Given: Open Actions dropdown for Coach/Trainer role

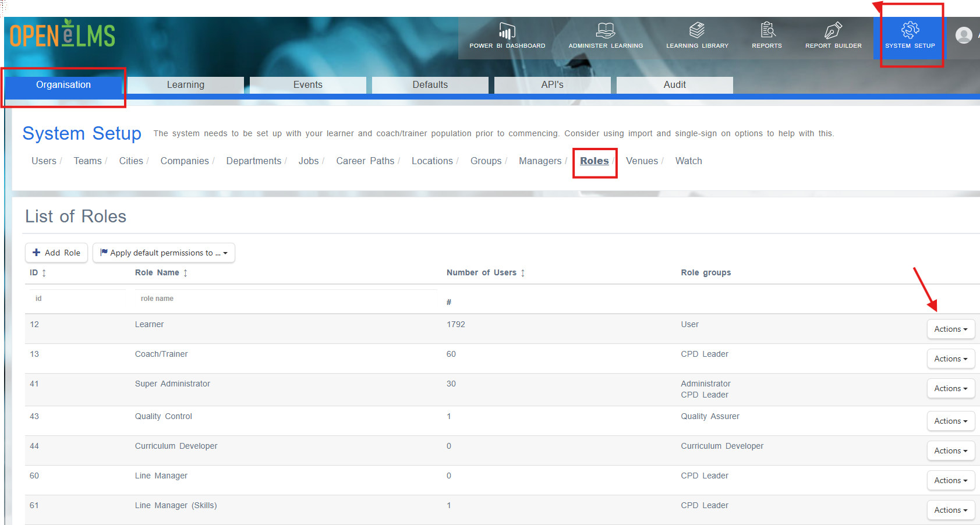Looking at the screenshot, I should pos(950,359).
